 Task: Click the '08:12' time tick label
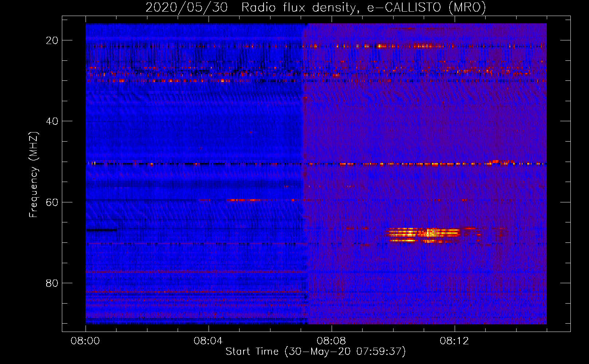[454, 341]
